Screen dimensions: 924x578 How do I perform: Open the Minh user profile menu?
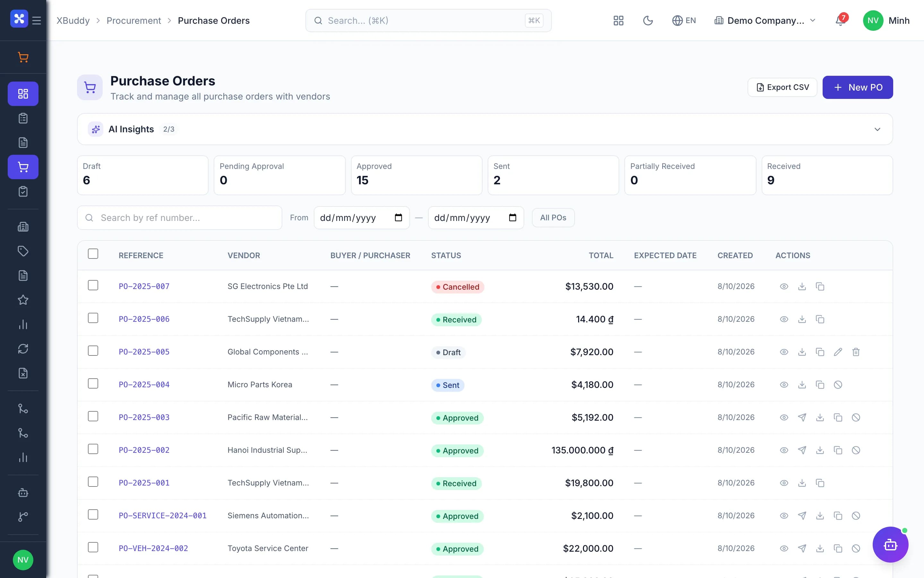886,21
